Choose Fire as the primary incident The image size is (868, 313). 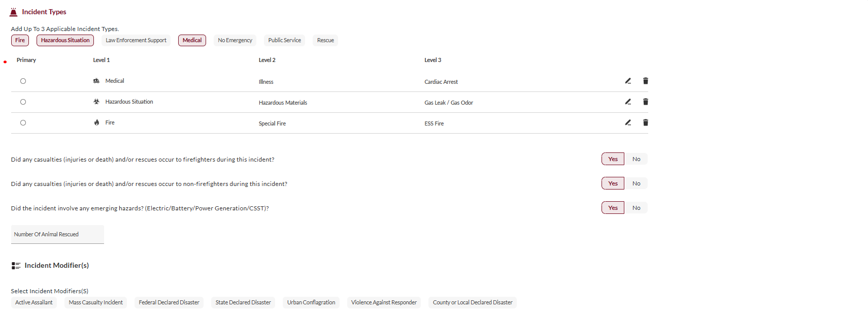23,122
